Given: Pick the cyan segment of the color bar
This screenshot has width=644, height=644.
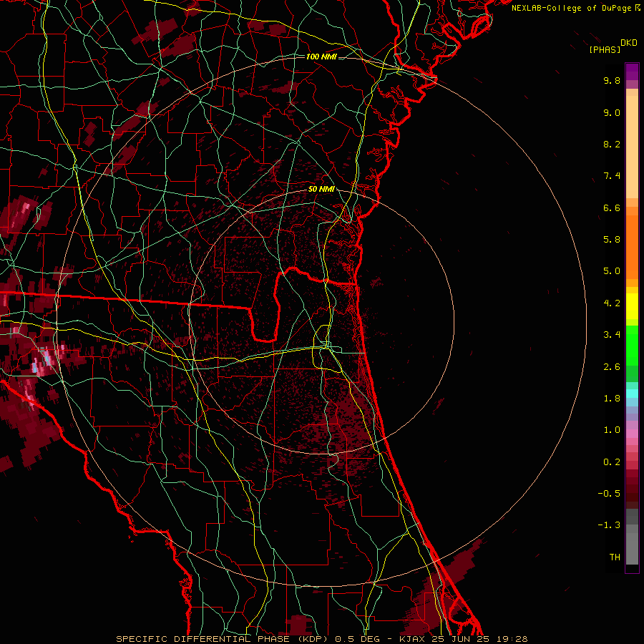Looking at the screenshot, I should (x=632, y=394).
